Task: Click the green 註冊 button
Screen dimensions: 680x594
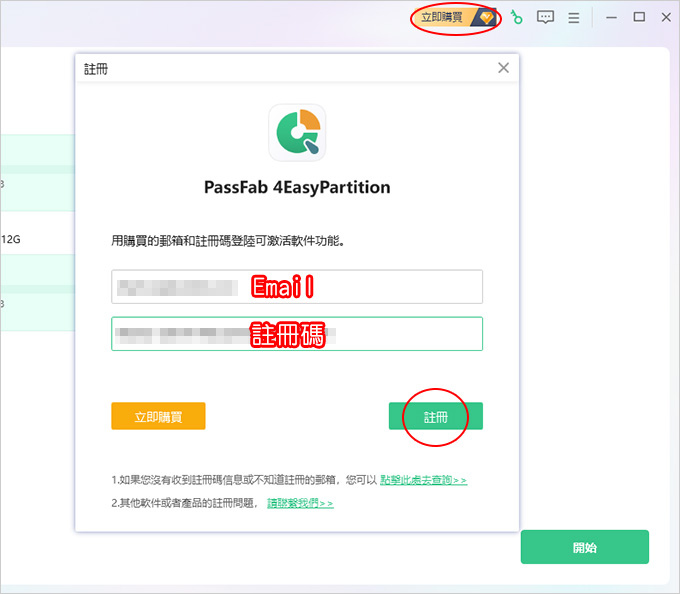Action: tap(436, 416)
